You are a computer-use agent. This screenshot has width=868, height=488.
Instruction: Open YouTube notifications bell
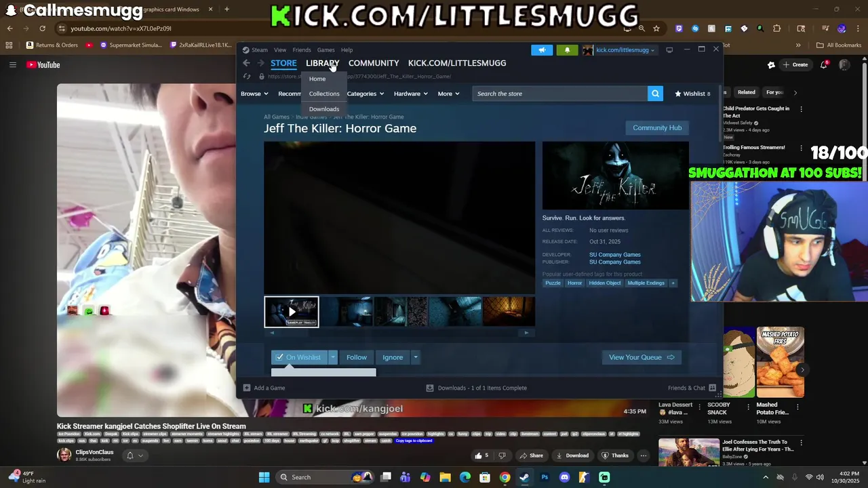coord(824,65)
